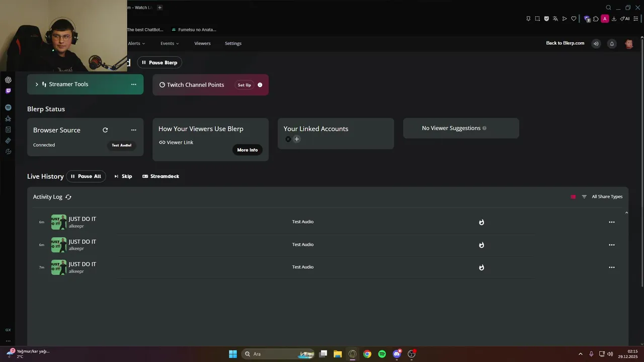Click the Blerp sound volume icon
This screenshot has width=644, height=362.
(596, 44)
